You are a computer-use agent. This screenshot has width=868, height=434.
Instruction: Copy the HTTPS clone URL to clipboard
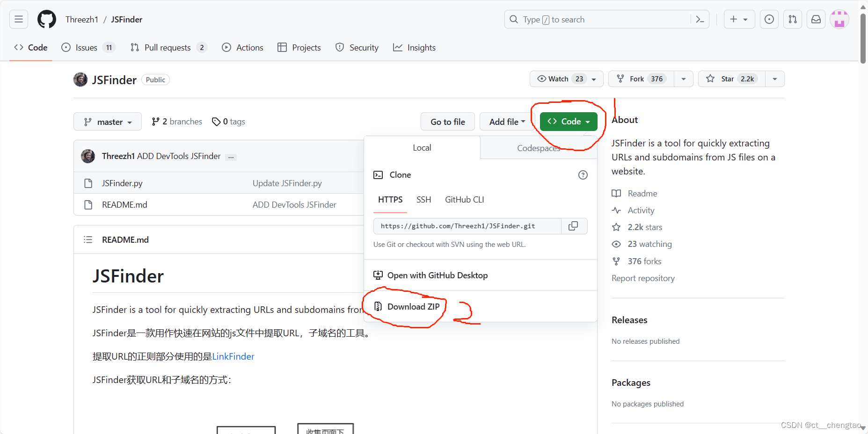[x=573, y=226]
